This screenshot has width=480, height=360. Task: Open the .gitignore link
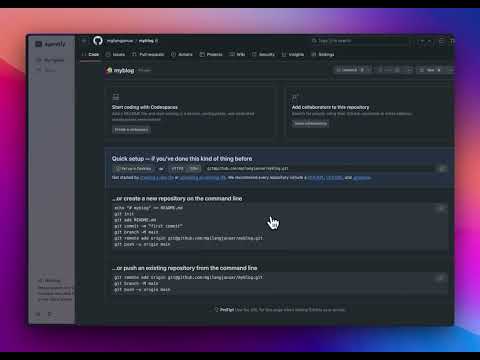(x=362, y=178)
